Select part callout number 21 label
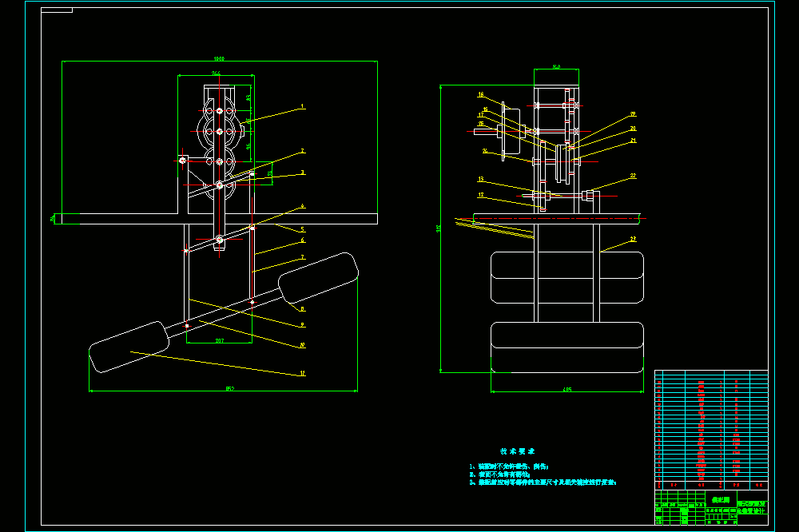 pyautogui.click(x=633, y=140)
